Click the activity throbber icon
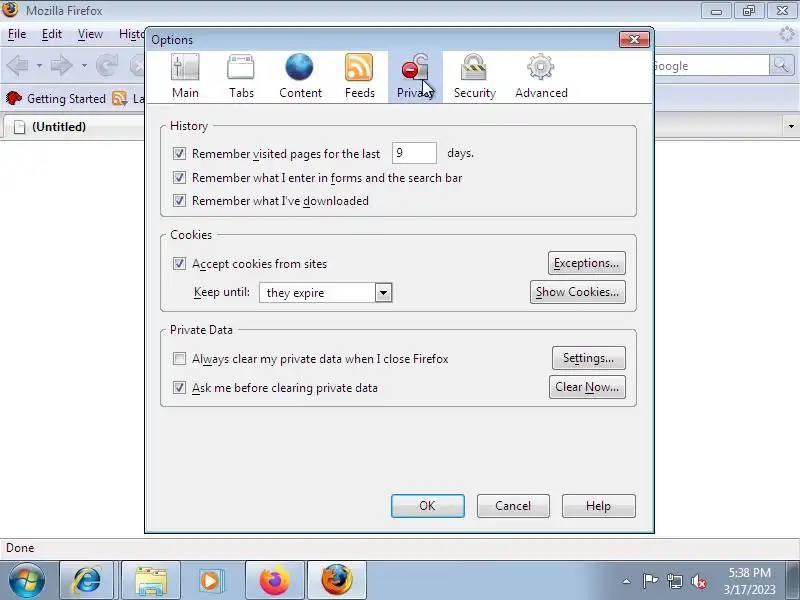800x600 pixels. 787,34
